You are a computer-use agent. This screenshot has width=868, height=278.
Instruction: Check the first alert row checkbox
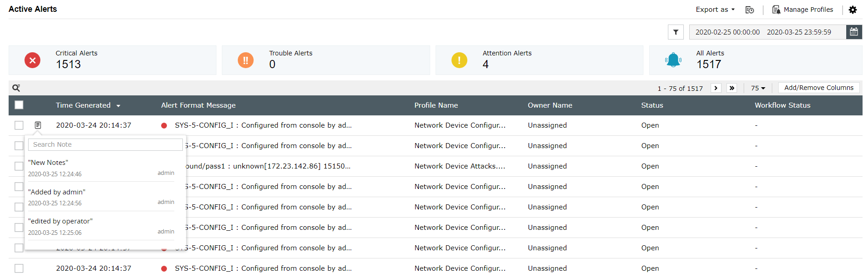point(19,125)
